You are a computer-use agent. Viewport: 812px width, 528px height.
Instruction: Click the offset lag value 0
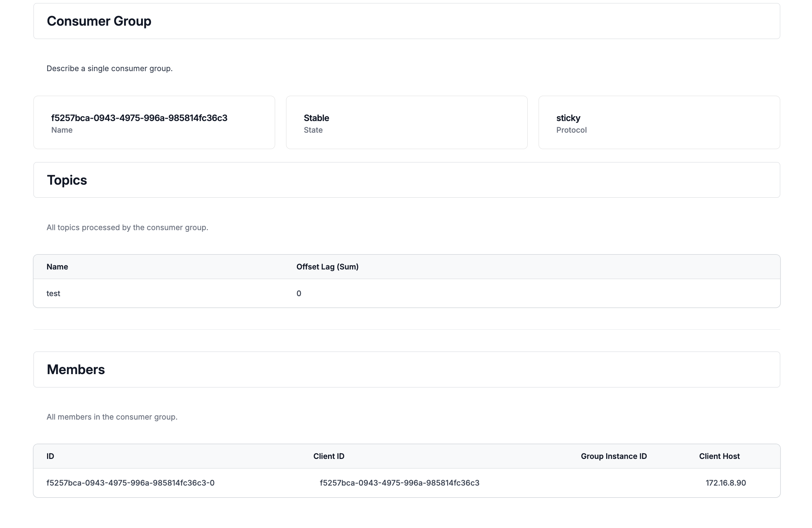(x=299, y=293)
